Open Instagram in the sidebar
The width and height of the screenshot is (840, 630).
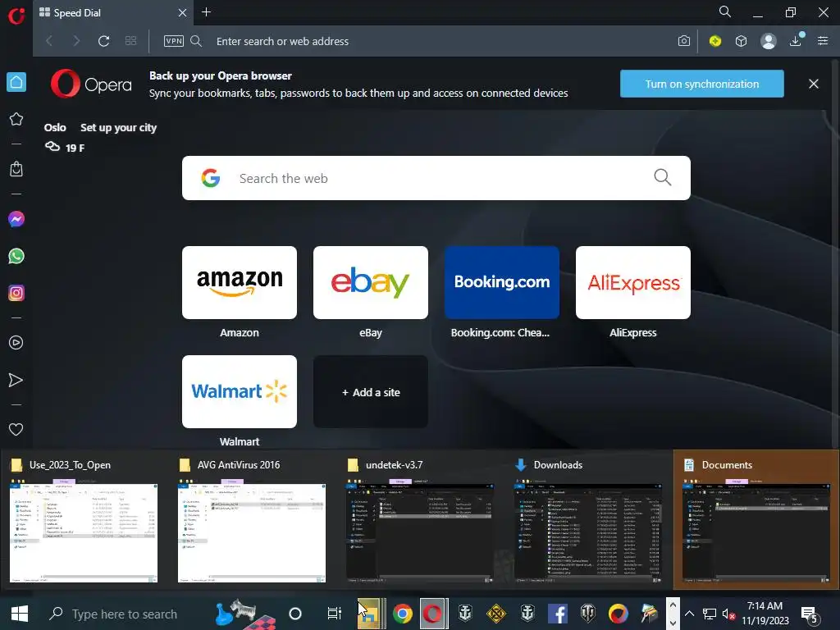pyautogui.click(x=16, y=293)
